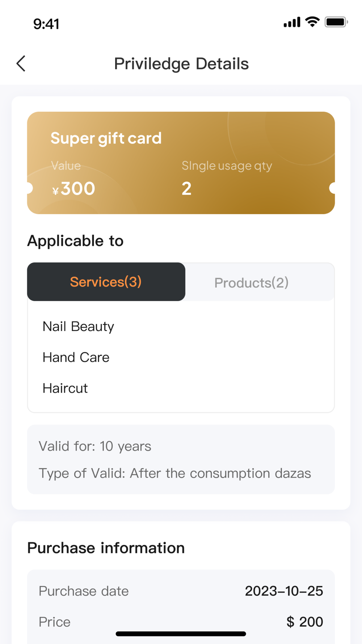This screenshot has width=362, height=644.
Task: Tap the Valid for: 10 years line
Action: tap(95, 446)
